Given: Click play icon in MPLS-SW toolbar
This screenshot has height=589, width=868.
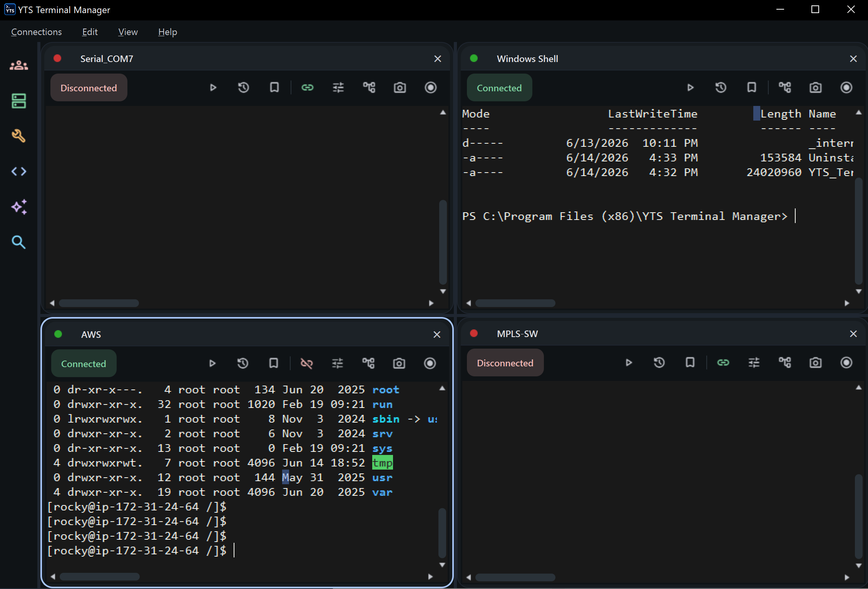Looking at the screenshot, I should [x=629, y=362].
